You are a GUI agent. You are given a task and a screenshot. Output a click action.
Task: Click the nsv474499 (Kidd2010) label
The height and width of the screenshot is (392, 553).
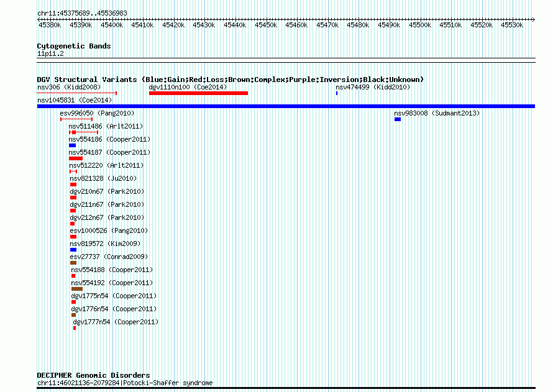pyautogui.click(x=373, y=87)
